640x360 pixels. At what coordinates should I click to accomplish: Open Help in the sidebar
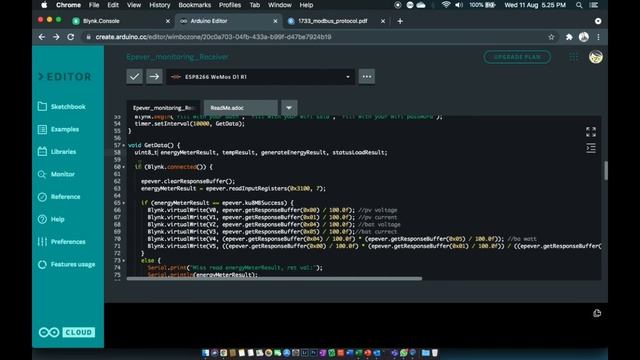(51, 219)
